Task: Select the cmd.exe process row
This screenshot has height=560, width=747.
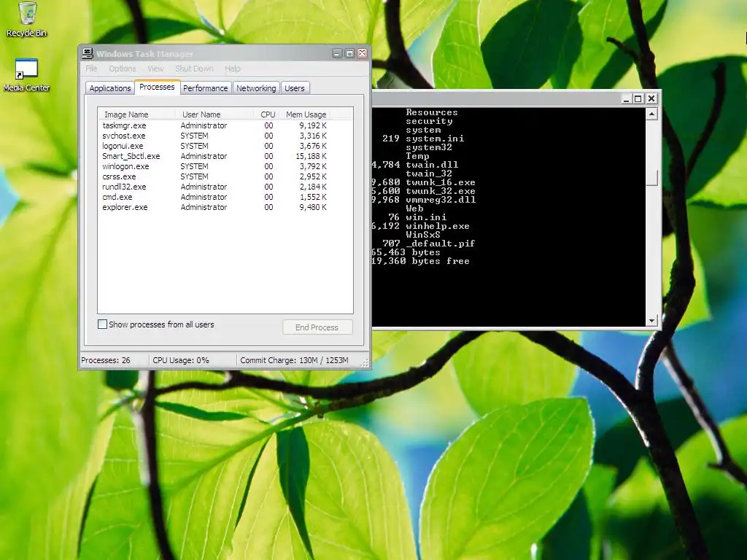Action: (214, 197)
